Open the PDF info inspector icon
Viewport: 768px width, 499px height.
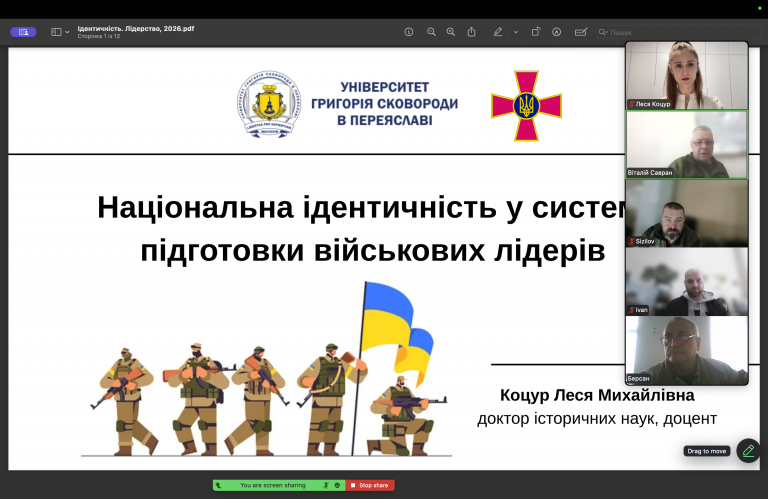[x=408, y=32]
